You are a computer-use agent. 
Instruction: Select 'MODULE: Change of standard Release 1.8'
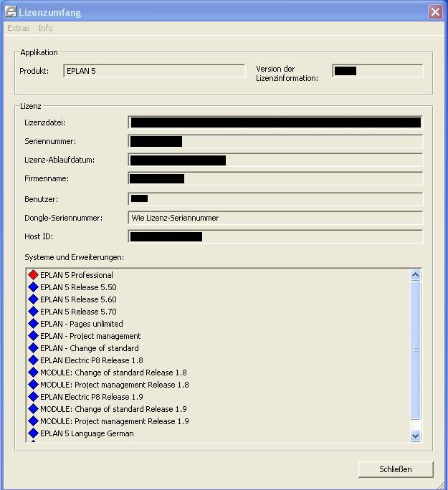click(113, 373)
